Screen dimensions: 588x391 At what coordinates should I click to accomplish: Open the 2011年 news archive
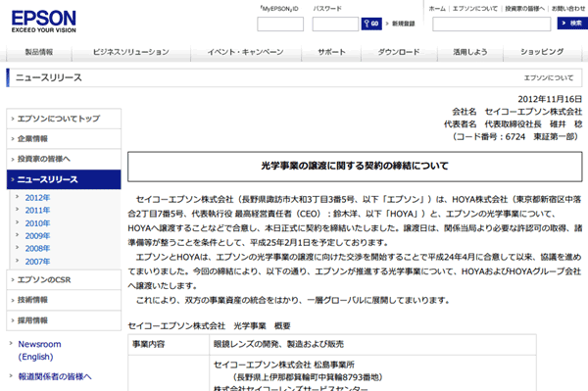point(37,211)
